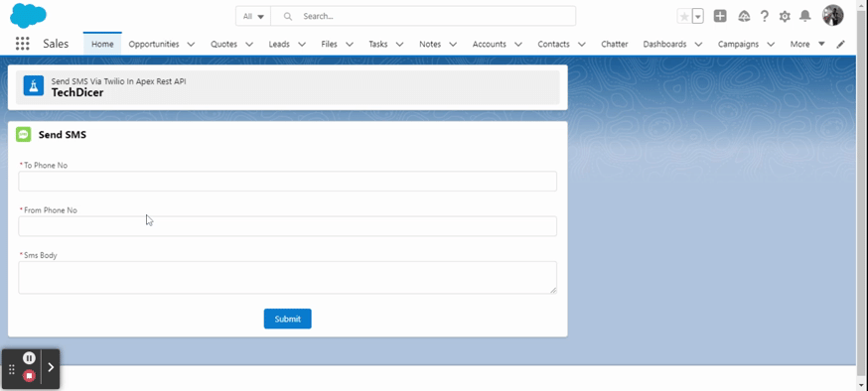Open the Global Actions plus icon
This screenshot has width=868, height=391.
coord(720,16)
